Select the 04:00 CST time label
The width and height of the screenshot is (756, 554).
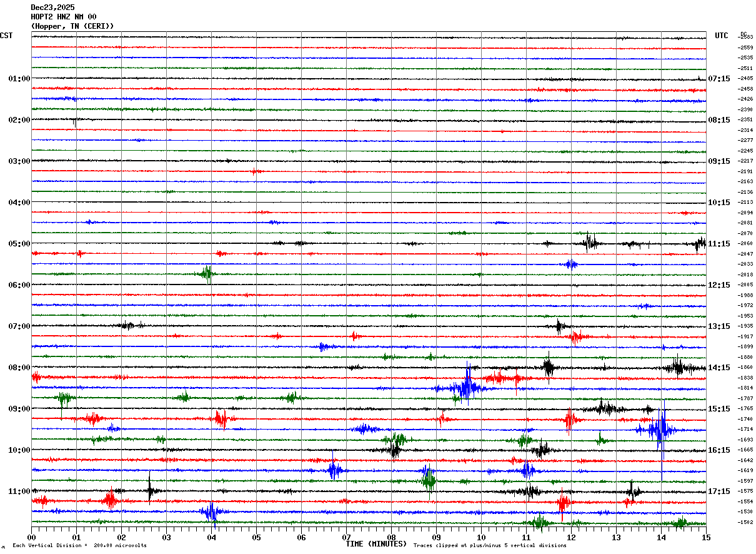click(19, 203)
